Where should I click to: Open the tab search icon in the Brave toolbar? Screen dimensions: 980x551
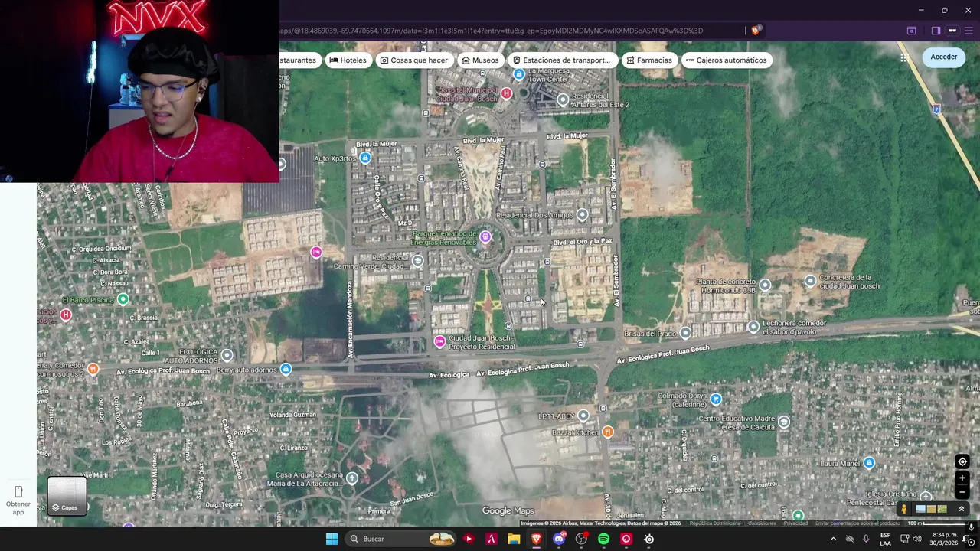(912, 31)
